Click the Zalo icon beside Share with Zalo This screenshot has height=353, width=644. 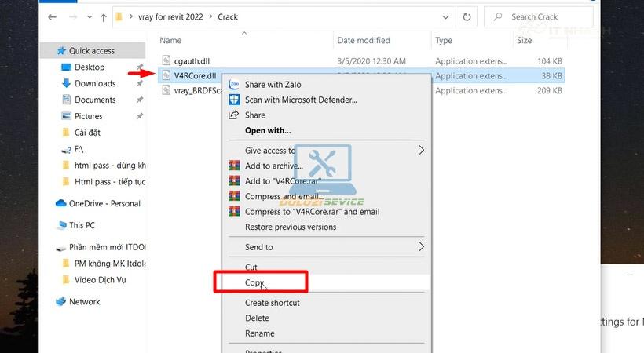[x=234, y=84]
